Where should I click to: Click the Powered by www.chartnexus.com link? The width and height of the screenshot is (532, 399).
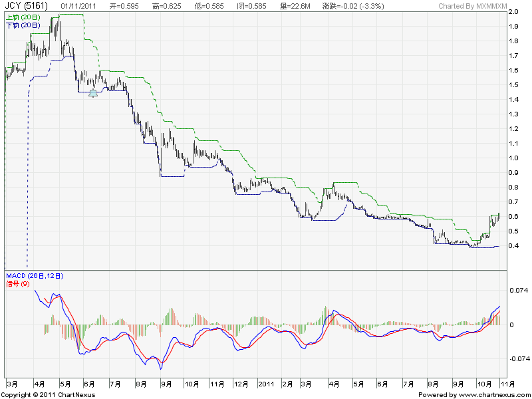pos(475,394)
